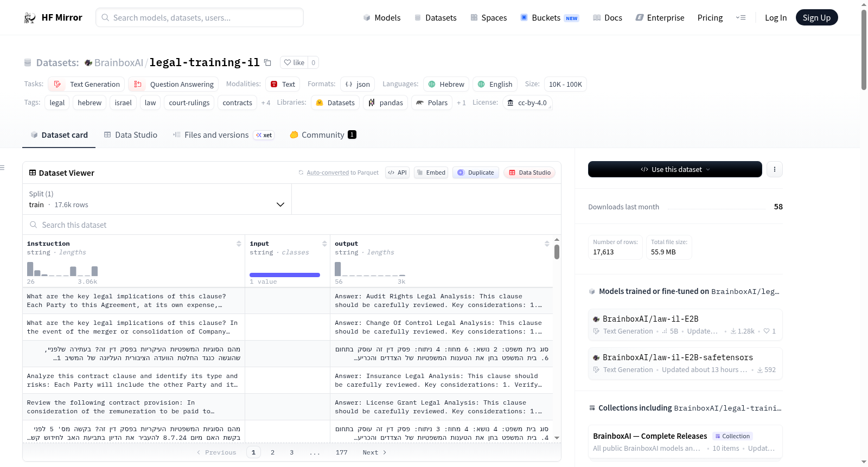Select the Text modality tag
The image size is (868, 467).
tap(283, 84)
